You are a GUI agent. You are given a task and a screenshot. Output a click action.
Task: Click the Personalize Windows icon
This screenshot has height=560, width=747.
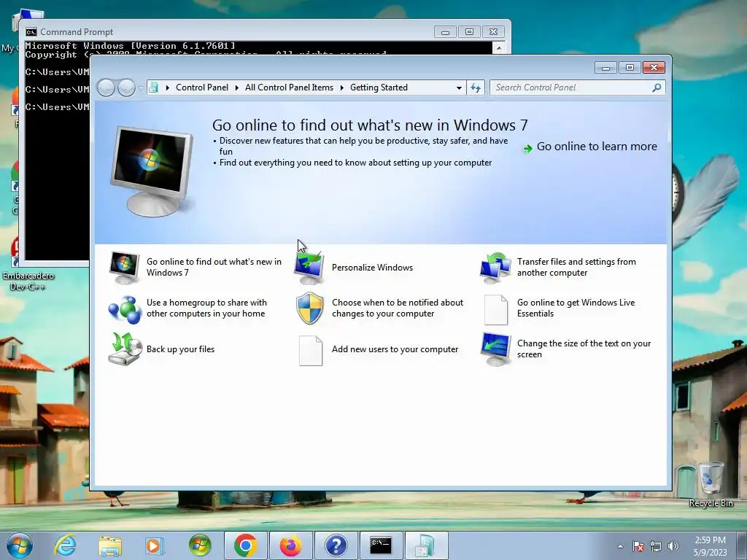tap(309, 268)
